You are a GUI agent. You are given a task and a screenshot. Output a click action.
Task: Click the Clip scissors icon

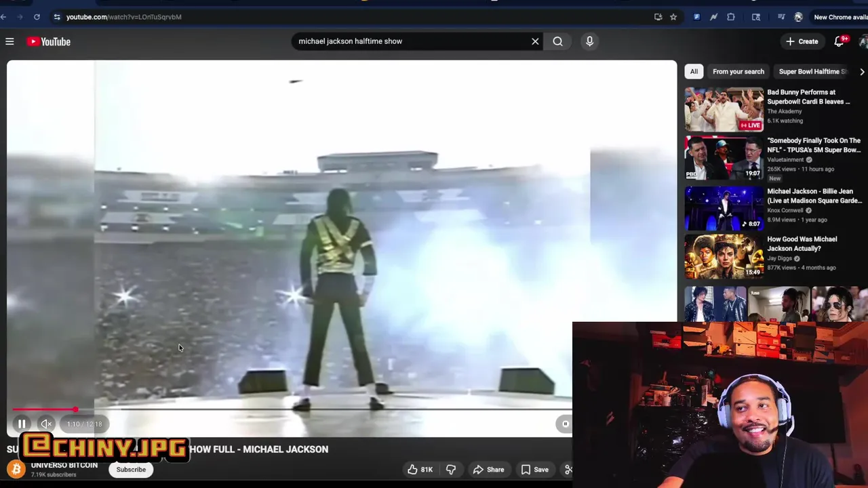(568, 469)
